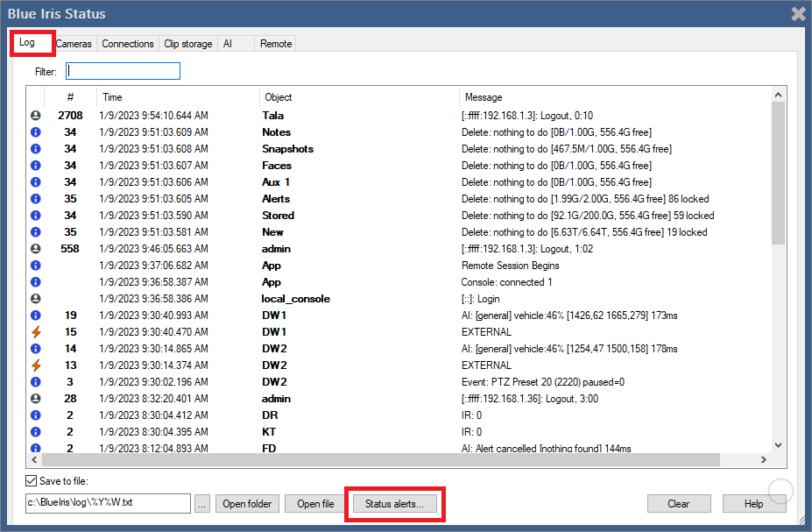The width and height of the screenshot is (812, 532).
Task: Click the info icon on PTZ Preset row
Action: (x=35, y=382)
